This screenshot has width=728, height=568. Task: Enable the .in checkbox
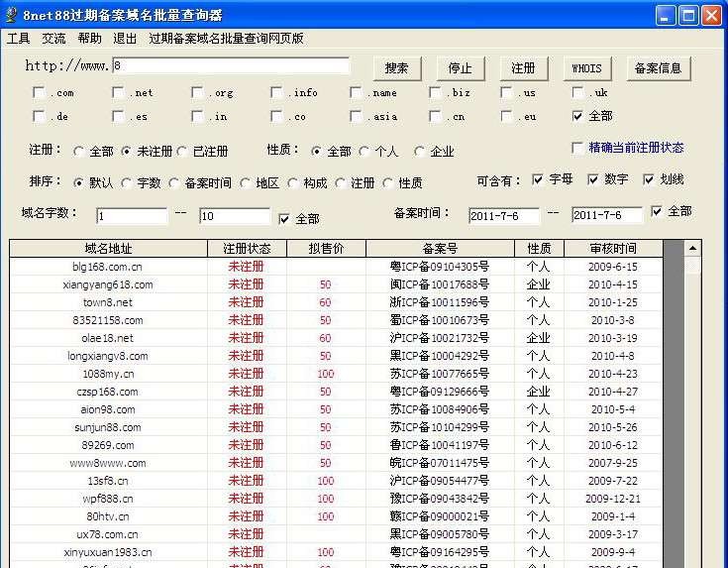click(x=198, y=116)
